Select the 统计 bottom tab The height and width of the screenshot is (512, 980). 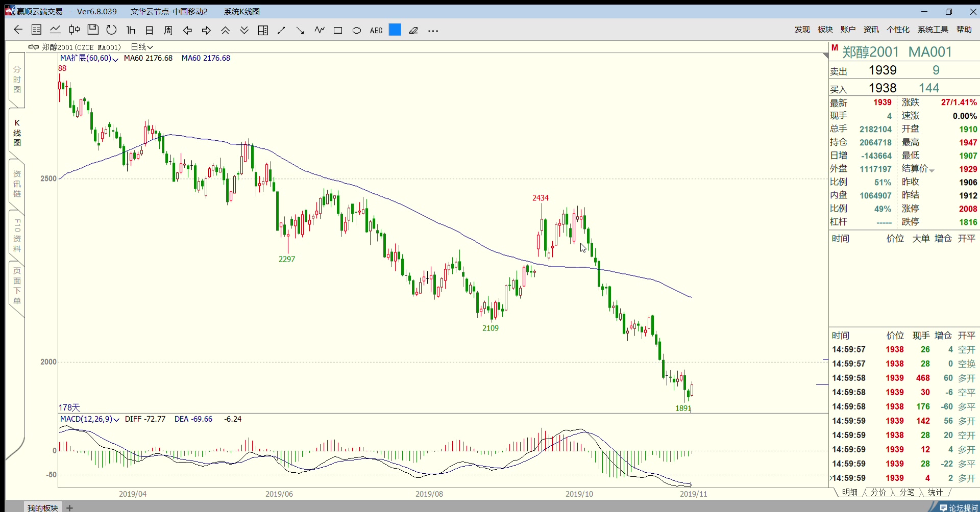tap(935, 492)
